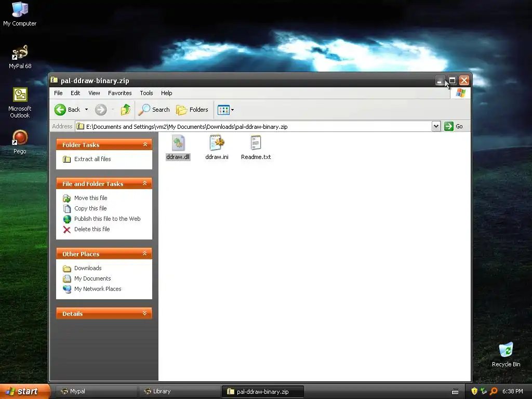Open the Recycle Bin

(506, 354)
